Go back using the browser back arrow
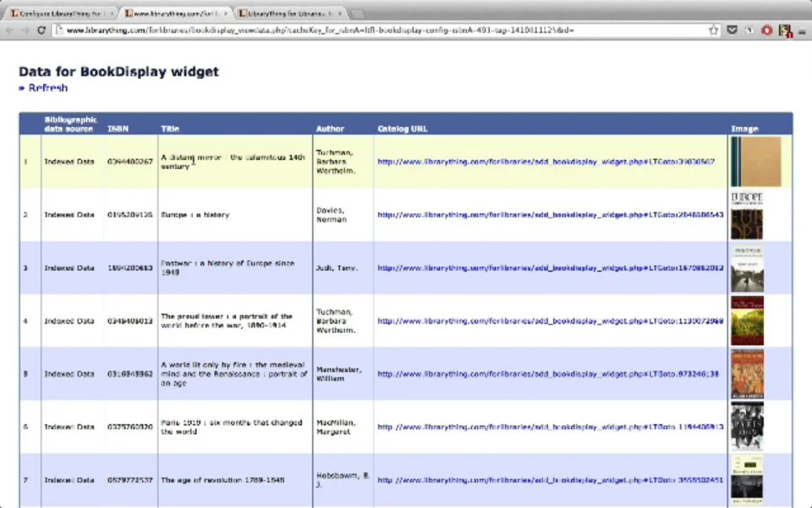 click(10, 30)
